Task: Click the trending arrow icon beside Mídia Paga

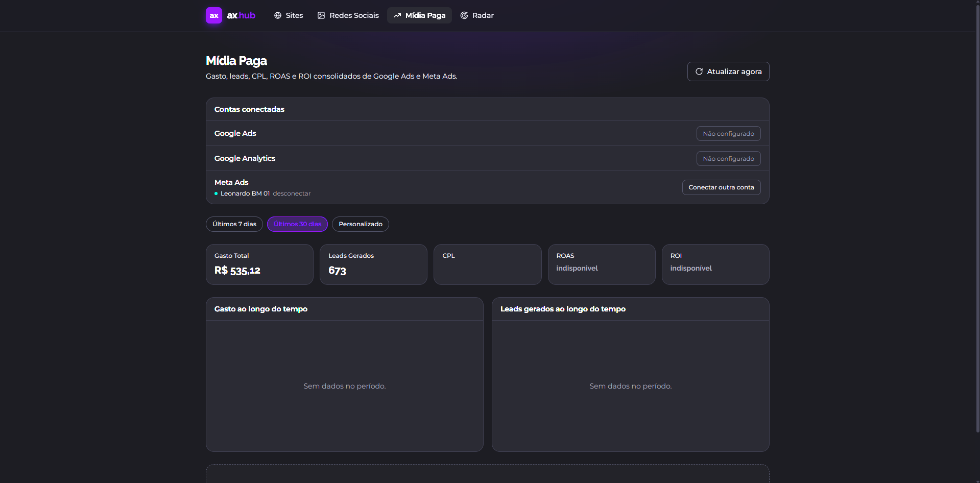Action: click(x=397, y=15)
